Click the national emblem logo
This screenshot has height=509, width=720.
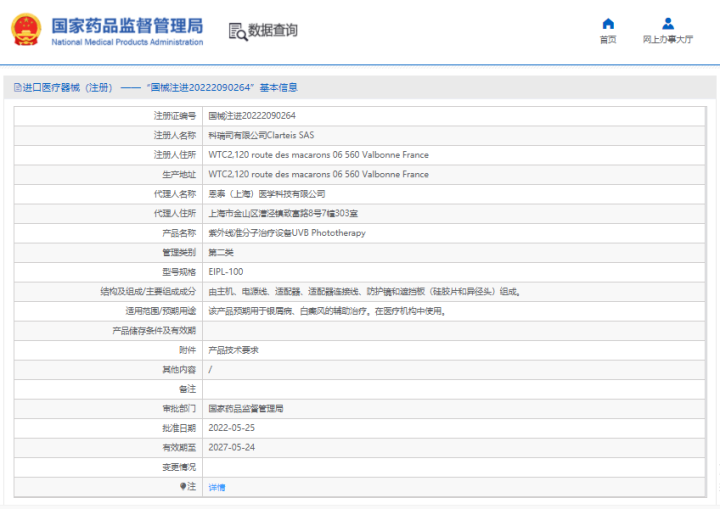click(x=26, y=30)
